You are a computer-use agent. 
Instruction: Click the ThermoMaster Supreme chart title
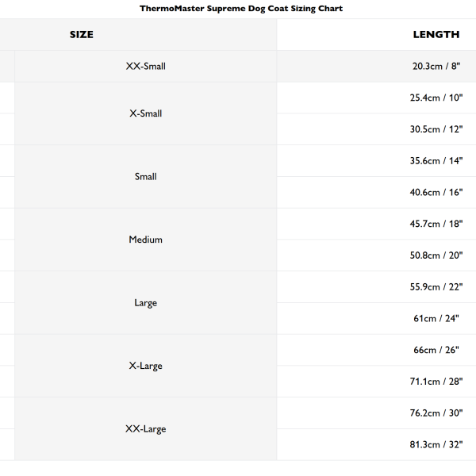click(241, 9)
